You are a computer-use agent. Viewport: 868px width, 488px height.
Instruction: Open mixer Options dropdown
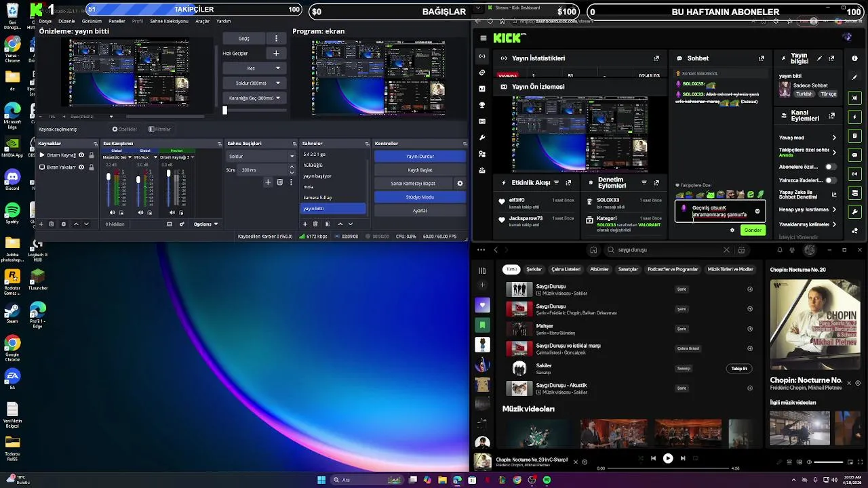[205, 224]
